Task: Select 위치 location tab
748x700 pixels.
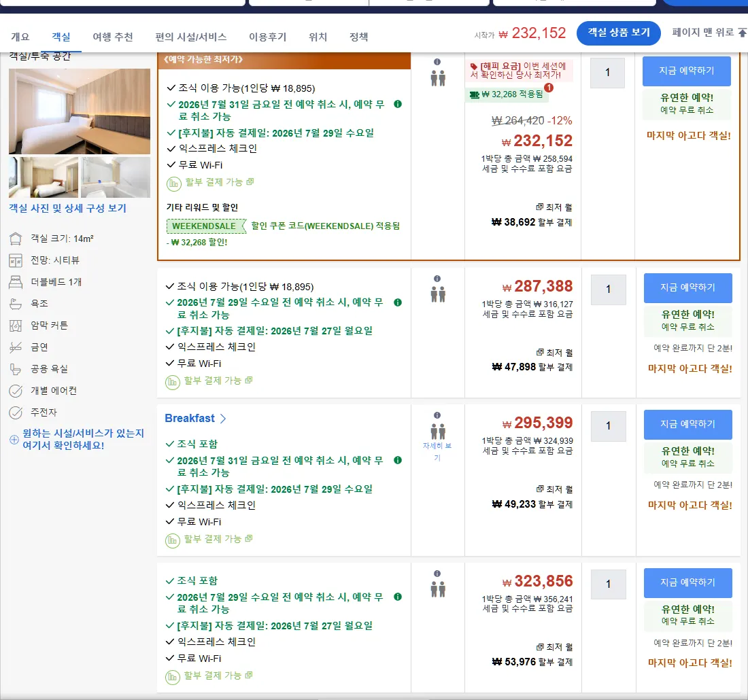Action: coord(318,37)
